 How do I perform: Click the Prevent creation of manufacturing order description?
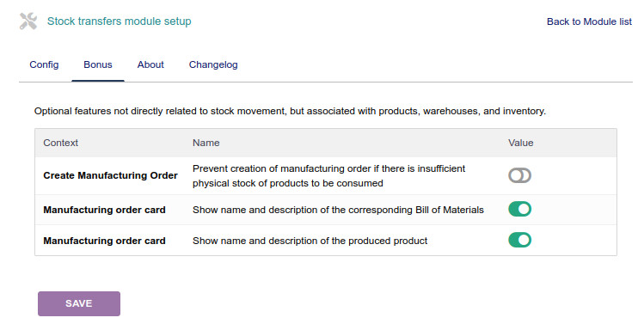coord(328,175)
